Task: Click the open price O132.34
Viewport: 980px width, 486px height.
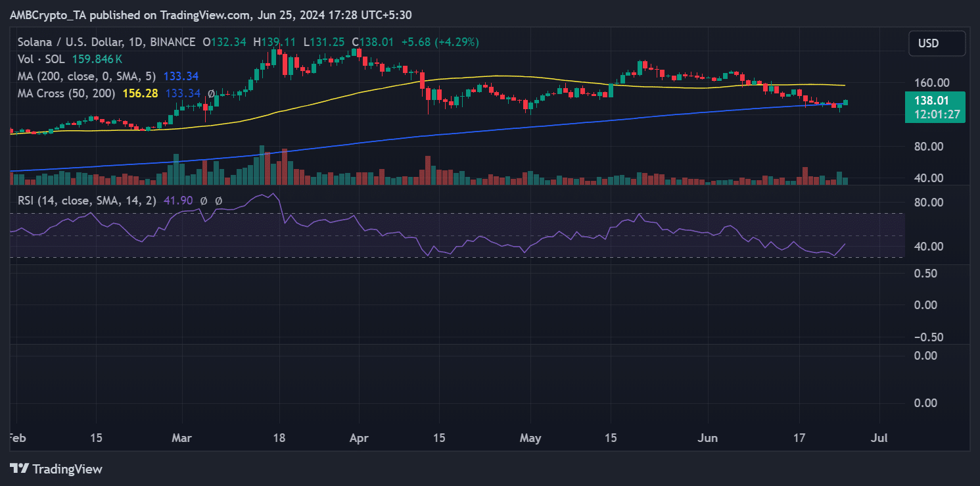Action: [x=225, y=42]
